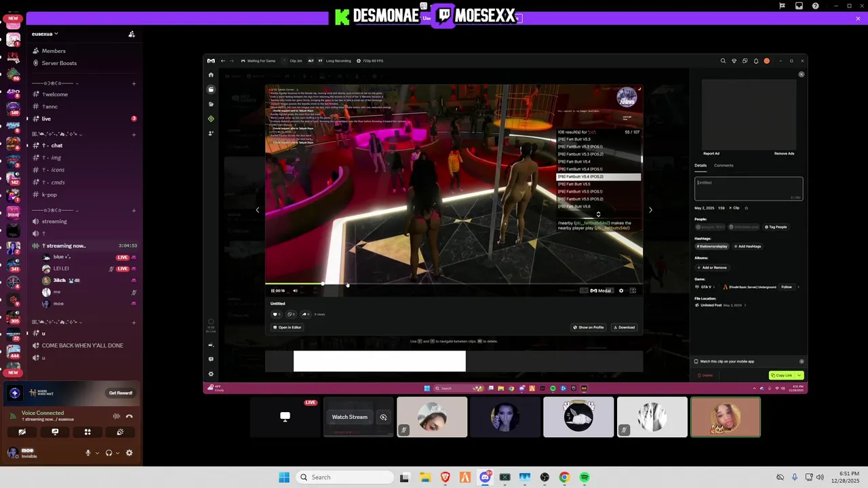Screen dimensions: 868x488
Task: Dismiss the mobile app banner
Action: click(802, 361)
